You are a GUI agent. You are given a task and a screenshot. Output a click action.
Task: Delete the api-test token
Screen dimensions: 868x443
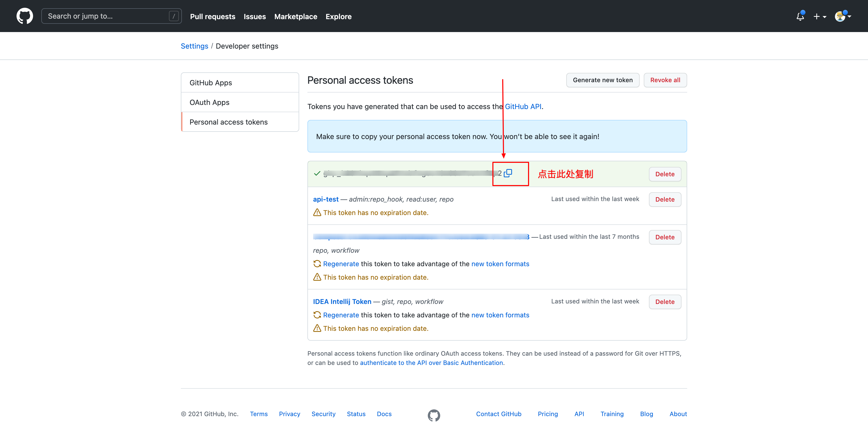tap(664, 199)
